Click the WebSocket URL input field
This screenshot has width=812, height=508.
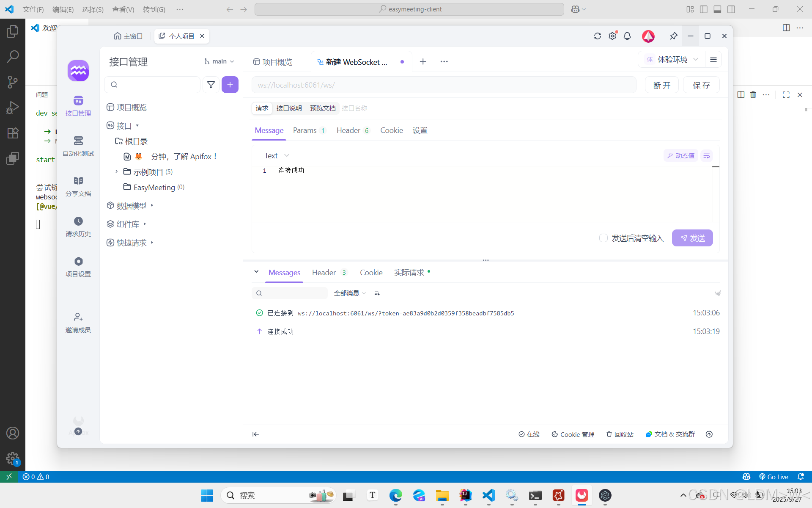(444, 85)
